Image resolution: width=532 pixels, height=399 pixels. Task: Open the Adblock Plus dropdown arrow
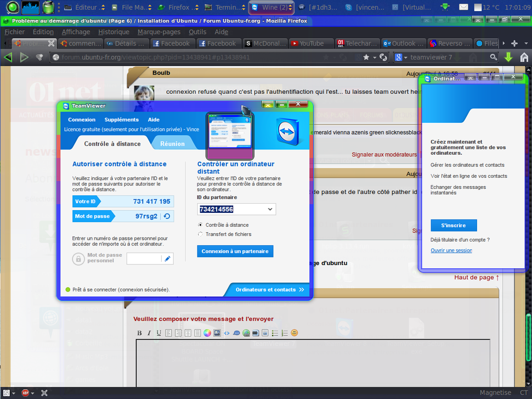(32, 393)
